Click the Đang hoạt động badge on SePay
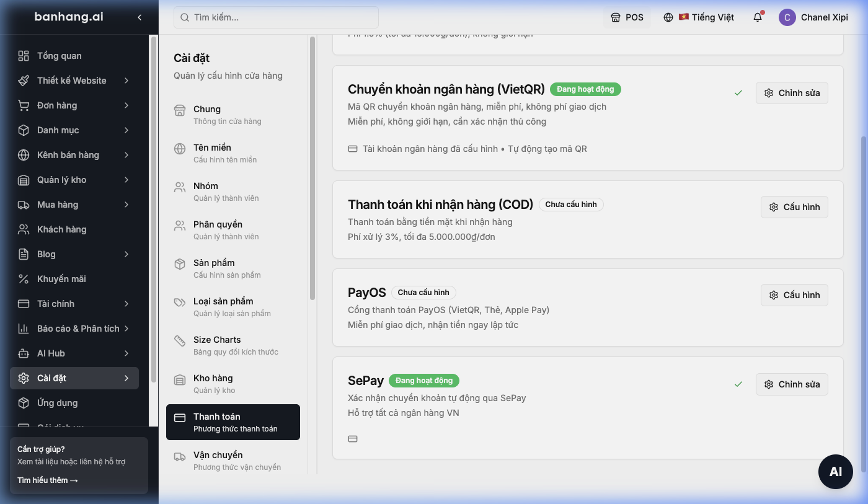Image resolution: width=868 pixels, height=504 pixels. coord(424,381)
